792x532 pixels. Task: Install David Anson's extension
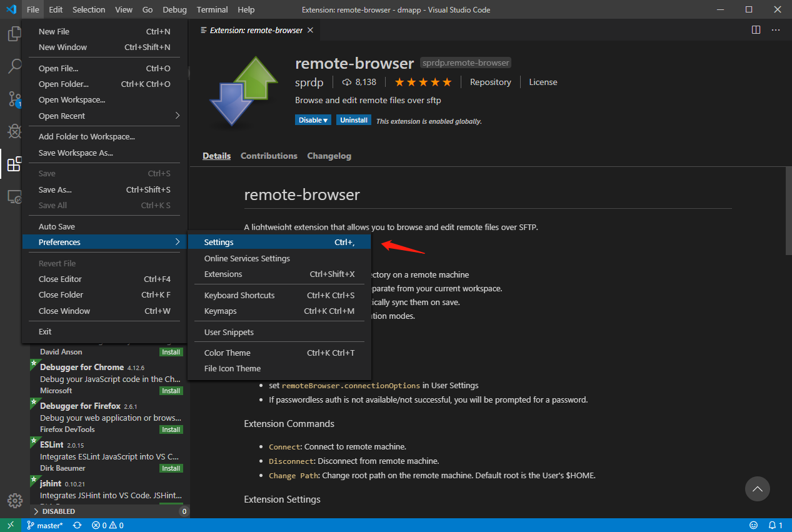pyautogui.click(x=171, y=352)
